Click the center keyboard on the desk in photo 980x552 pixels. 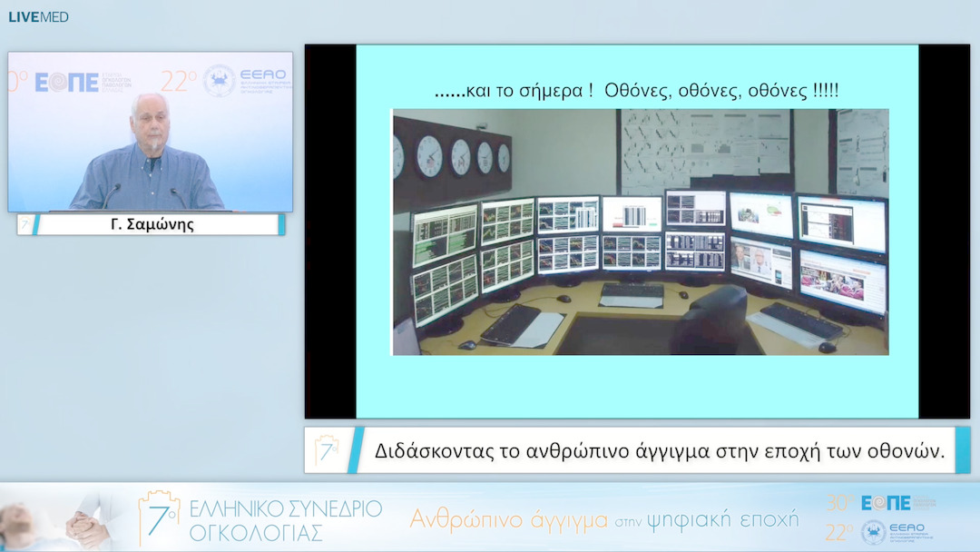click(632, 291)
